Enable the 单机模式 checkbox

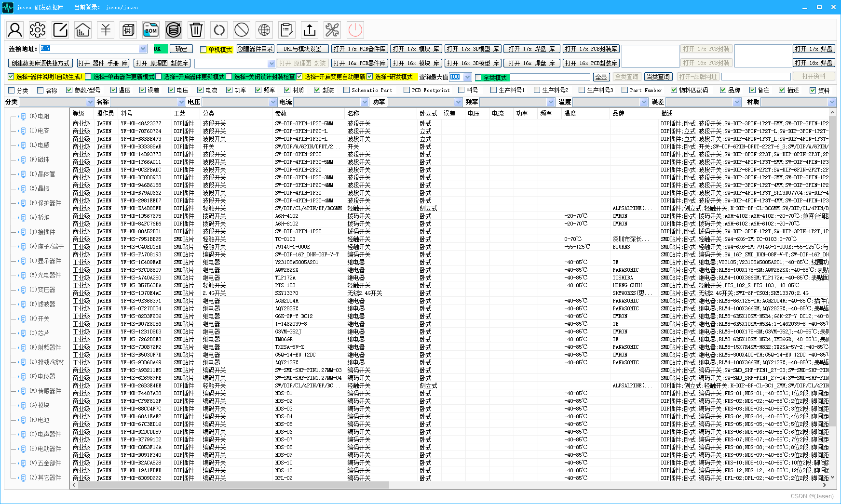(203, 50)
